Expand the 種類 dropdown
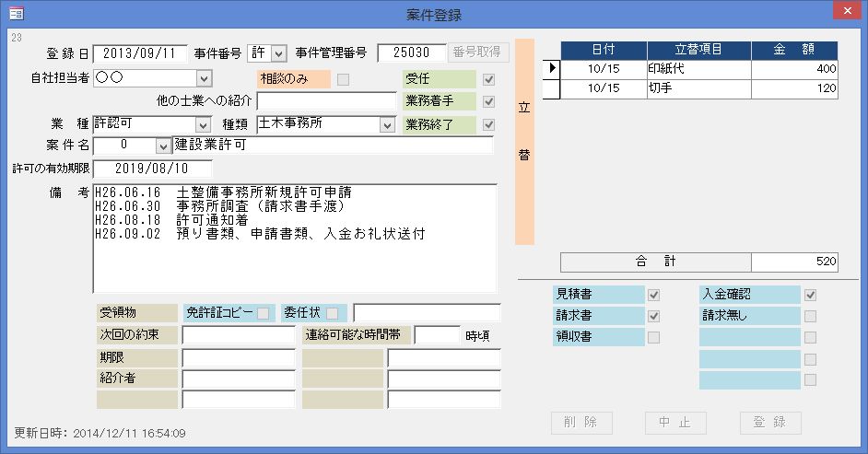Viewport: 868px width, 454px height. click(387, 123)
